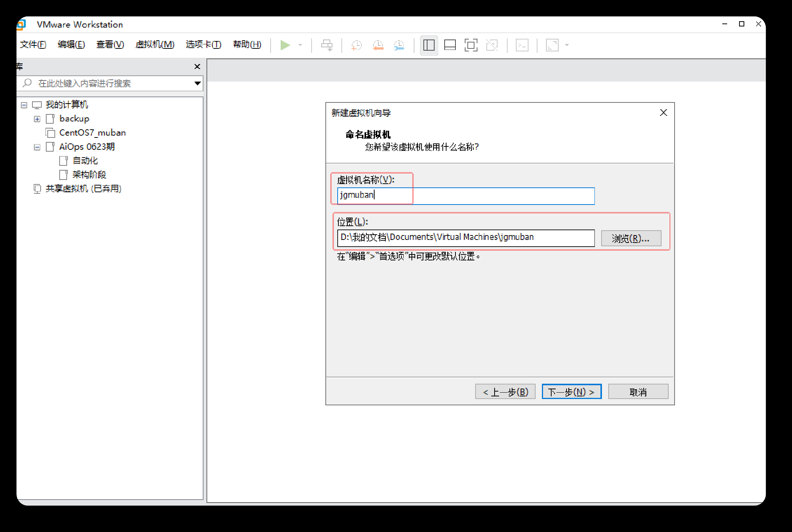Image resolution: width=792 pixels, height=532 pixels.
Task: Click the Unity mode toolbar icon
Action: coord(492,45)
